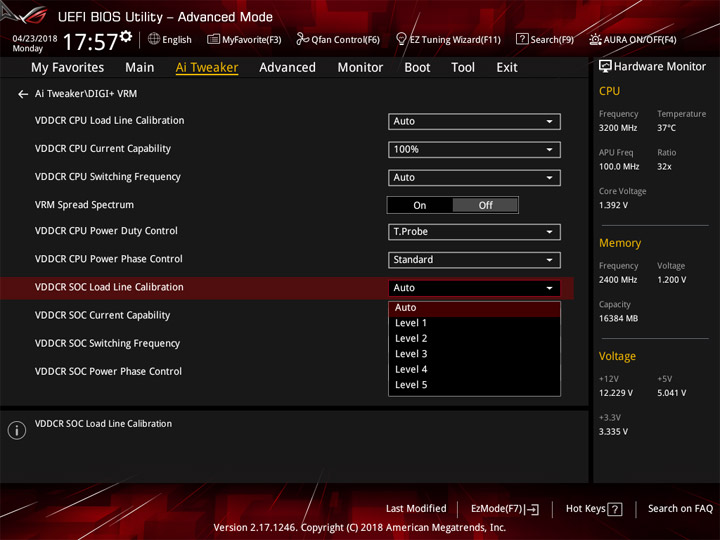
Task: Open VDDCR CPU Power Phase Control dropdown
Action: pyautogui.click(x=474, y=259)
